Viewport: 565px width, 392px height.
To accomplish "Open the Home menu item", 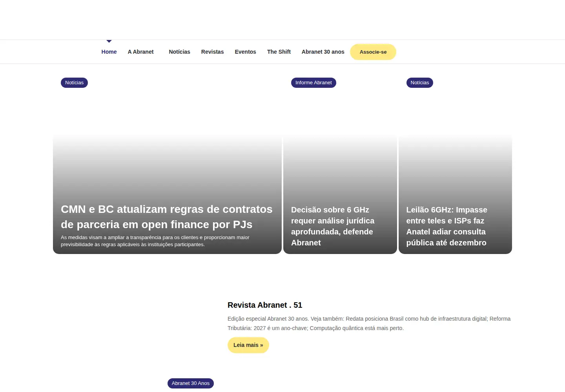I will (109, 52).
